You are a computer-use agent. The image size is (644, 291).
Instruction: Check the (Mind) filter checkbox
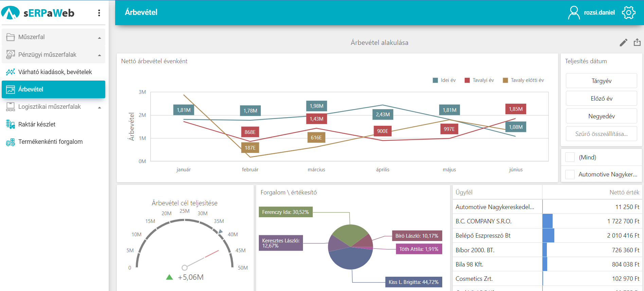tap(570, 157)
